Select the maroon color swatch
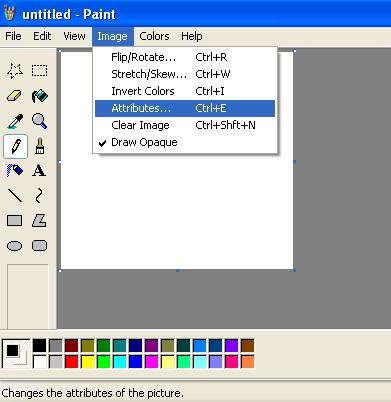391x402 pixels. coord(72,346)
